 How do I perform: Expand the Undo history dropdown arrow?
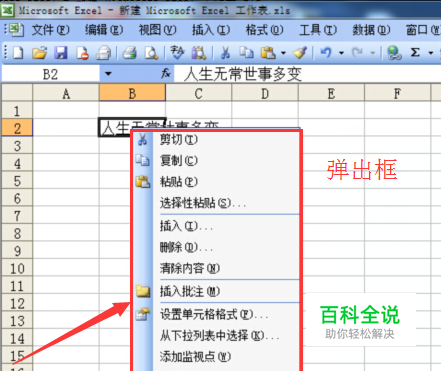[x=341, y=53]
